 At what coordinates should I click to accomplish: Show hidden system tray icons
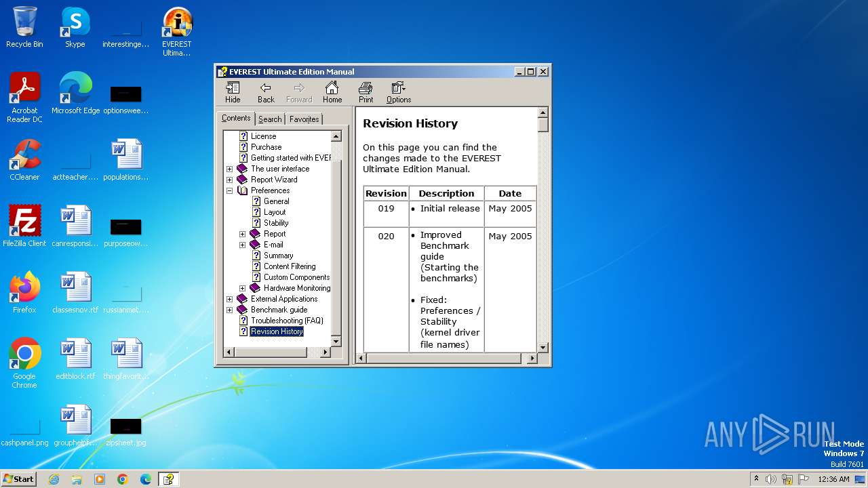tap(756, 479)
